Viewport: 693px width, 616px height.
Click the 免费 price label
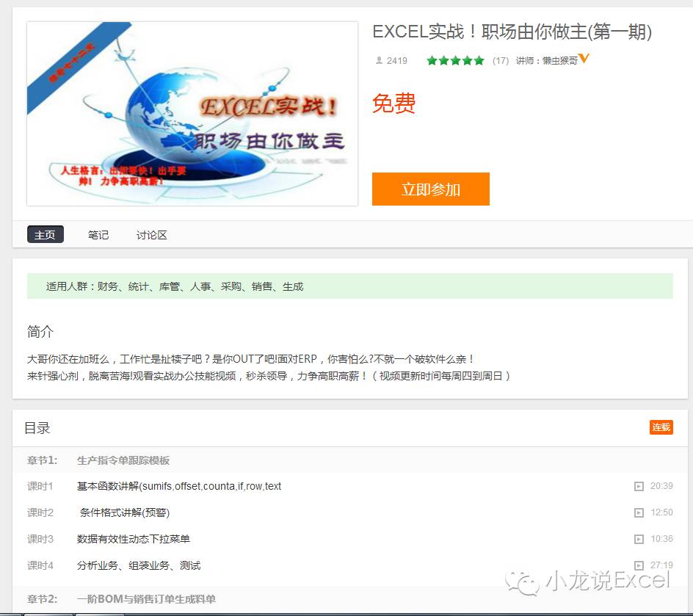point(393,104)
